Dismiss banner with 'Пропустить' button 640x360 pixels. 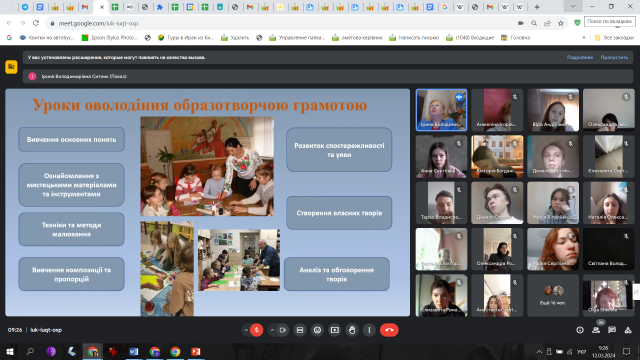[x=614, y=57]
